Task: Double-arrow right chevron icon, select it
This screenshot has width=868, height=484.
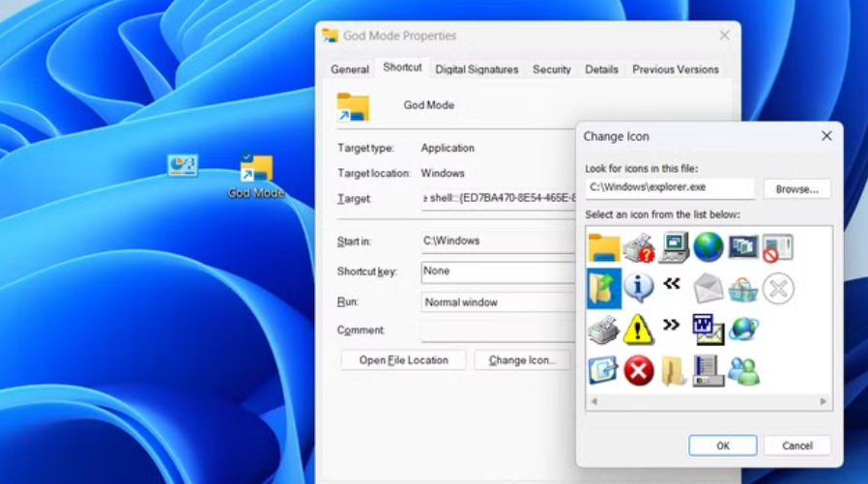Action: [x=672, y=326]
